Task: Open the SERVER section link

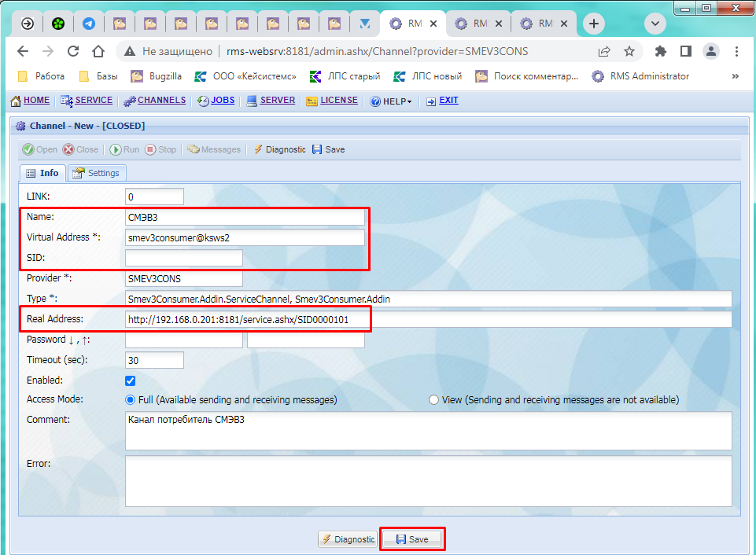Action: tap(271, 100)
